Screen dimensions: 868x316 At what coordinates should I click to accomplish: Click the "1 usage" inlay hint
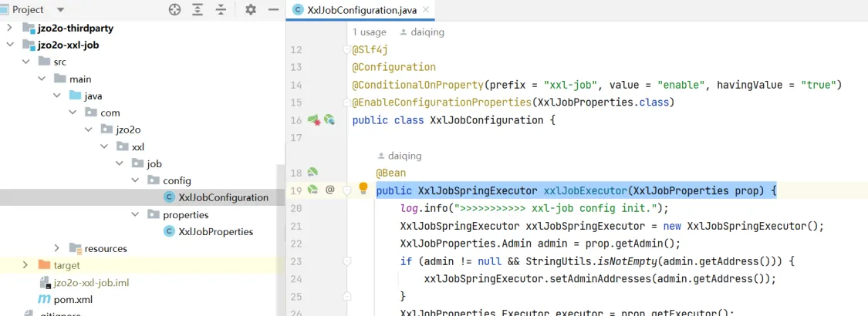coord(369,32)
